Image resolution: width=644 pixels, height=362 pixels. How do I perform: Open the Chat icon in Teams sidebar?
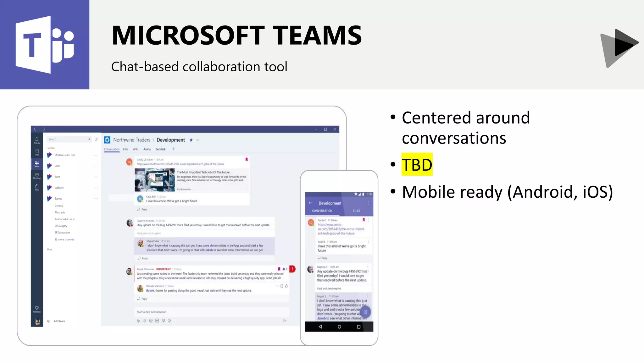(x=37, y=152)
